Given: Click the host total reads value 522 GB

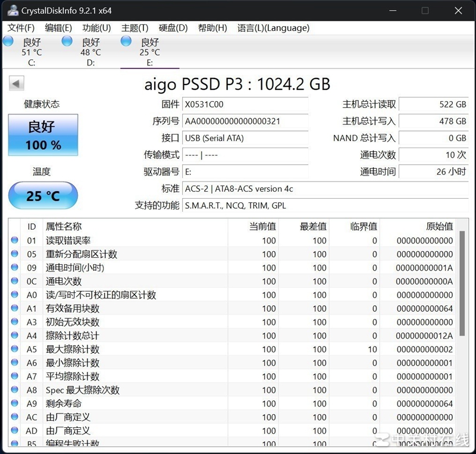Looking at the screenshot, I should [434, 105].
